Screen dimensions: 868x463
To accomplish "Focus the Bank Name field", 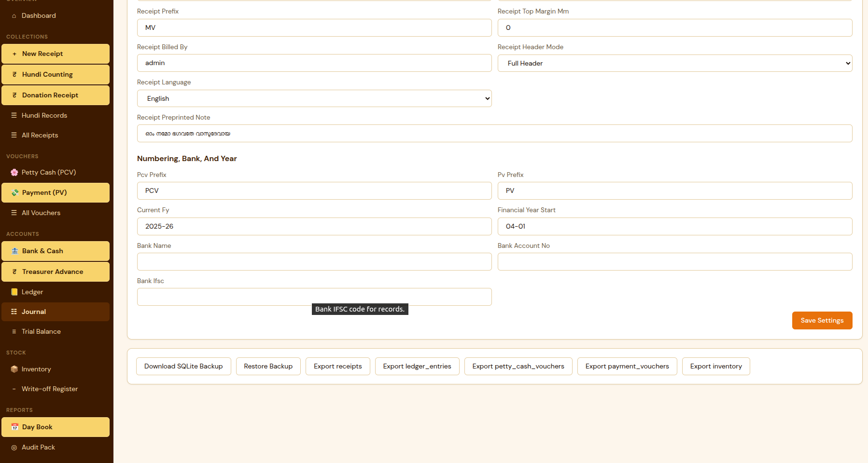I will point(314,262).
